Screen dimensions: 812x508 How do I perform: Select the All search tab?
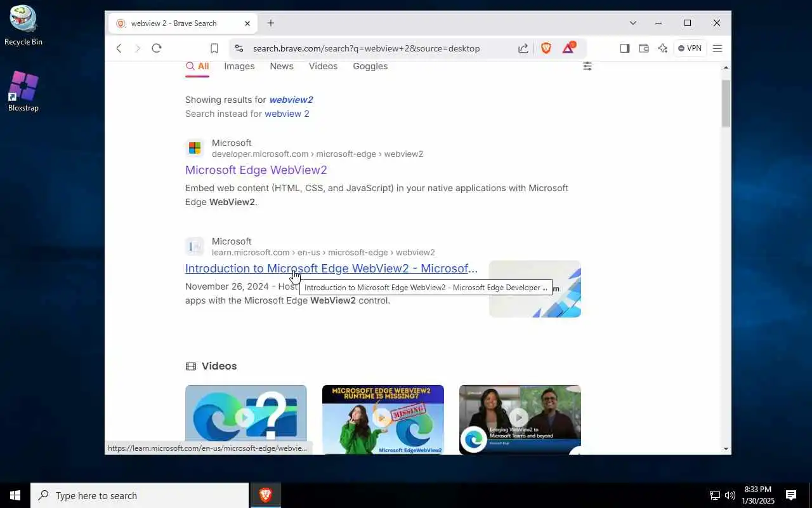point(197,66)
